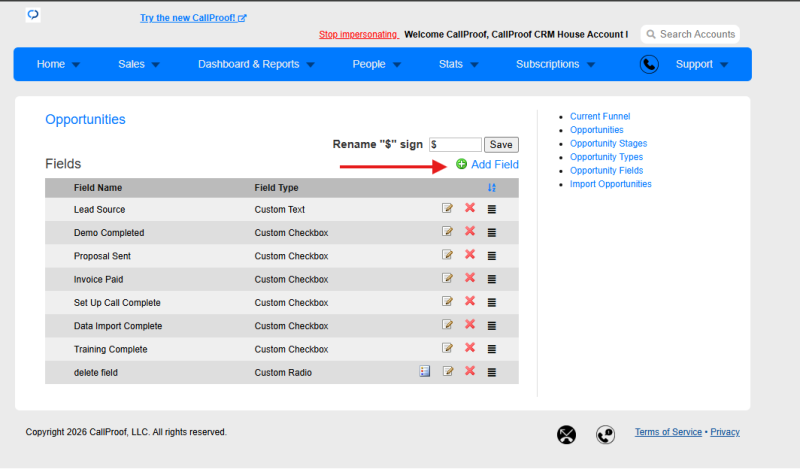The height and width of the screenshot is (469, 800).
Task: Open the People dropdown menu
Action: [x=377, y=64]
